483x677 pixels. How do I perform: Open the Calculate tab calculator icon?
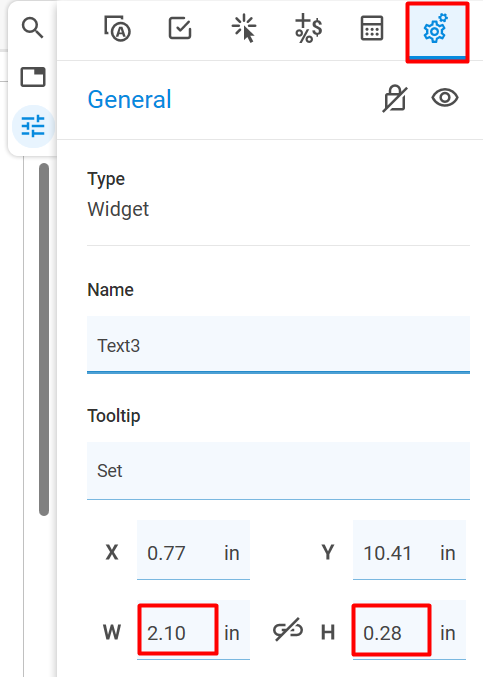pyautogui.click(x=372, y=28)
